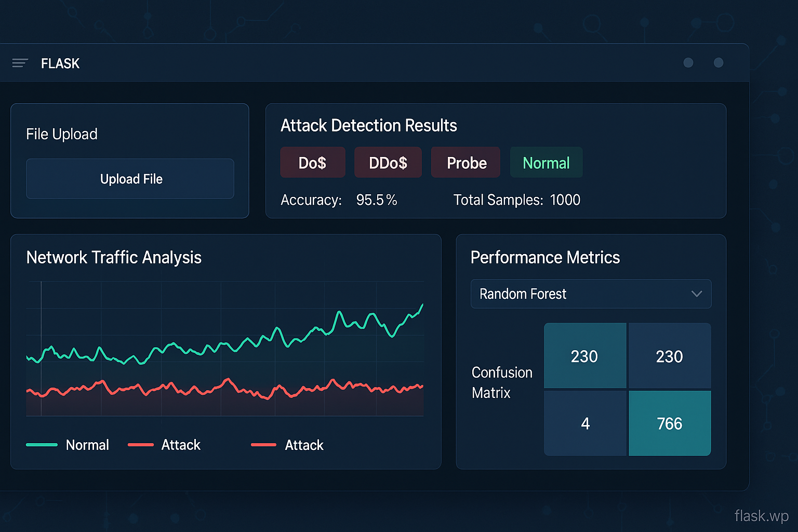798x532 pixels.
Task: Click the second status dot in the titlebar
Action: pyautogui.click(x=719, y=63)
